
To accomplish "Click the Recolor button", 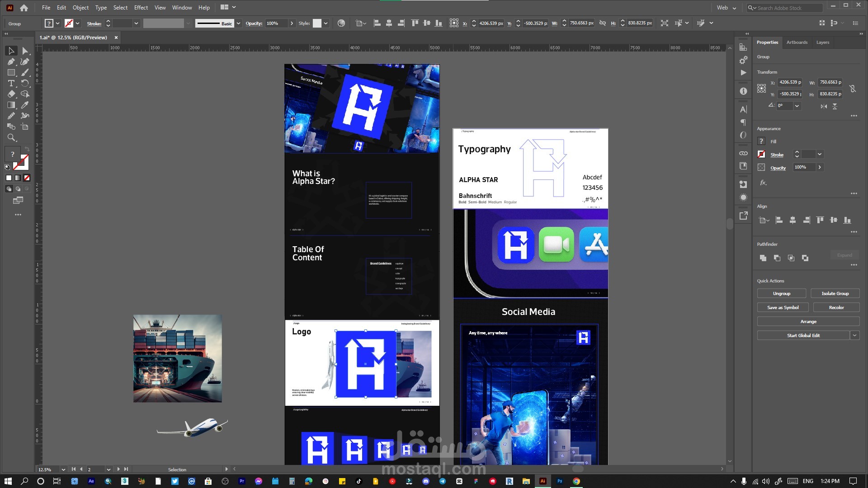I will 836,308.
